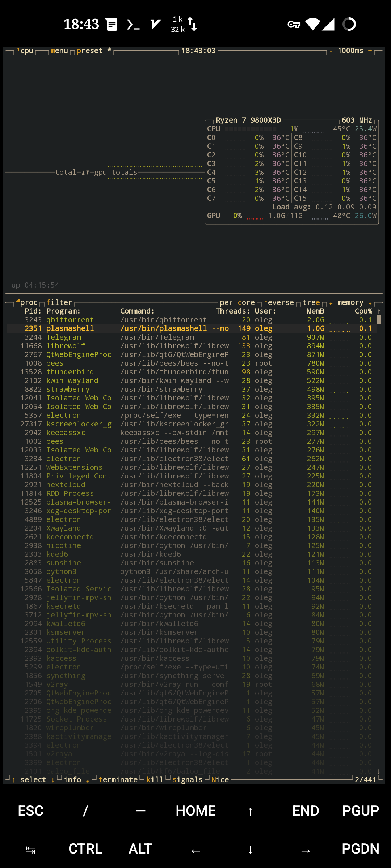Kill the selected process
Viewport: 391px width, 868px height.
click(155, 780)
